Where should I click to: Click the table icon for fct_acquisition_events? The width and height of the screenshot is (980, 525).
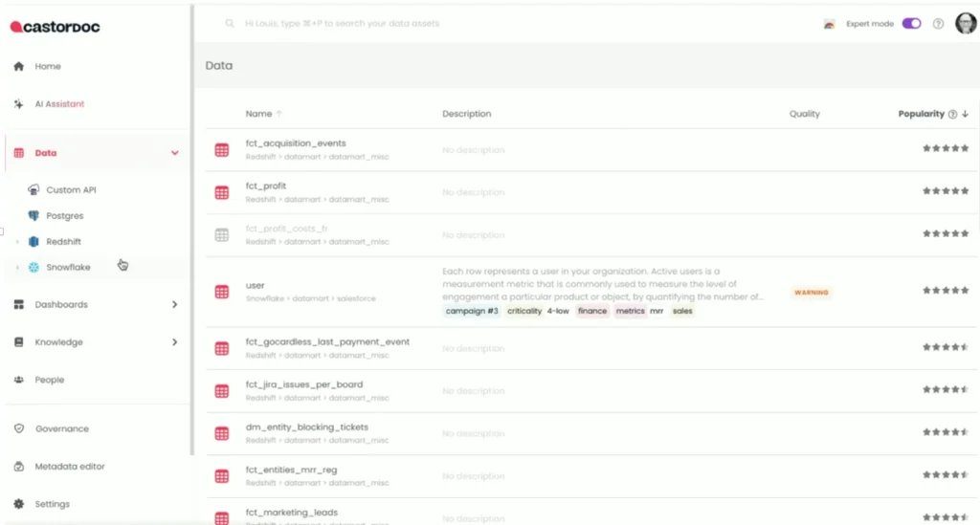pos(222,150)
